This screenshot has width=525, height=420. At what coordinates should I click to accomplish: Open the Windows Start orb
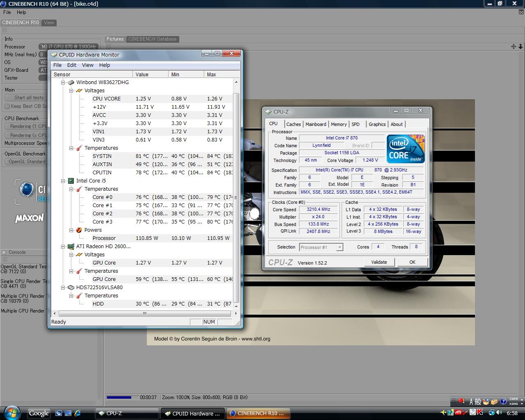click(x=11, y=413)
